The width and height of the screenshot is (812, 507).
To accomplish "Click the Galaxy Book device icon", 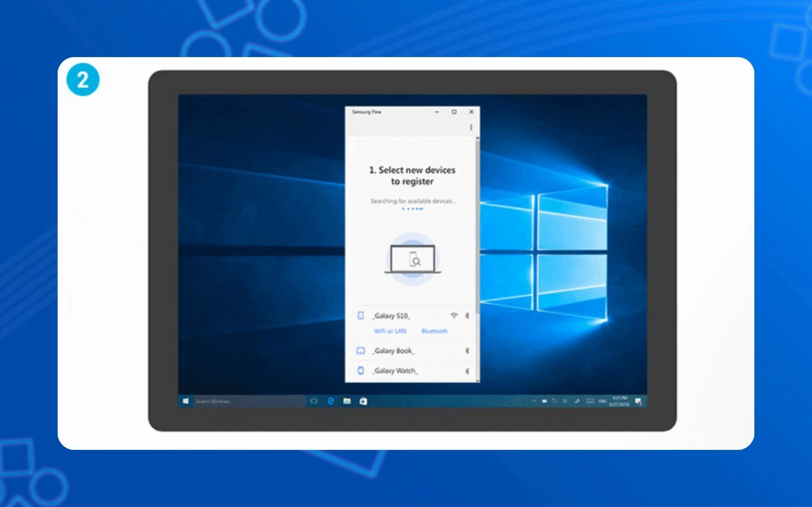I will (x=361, y=351).
